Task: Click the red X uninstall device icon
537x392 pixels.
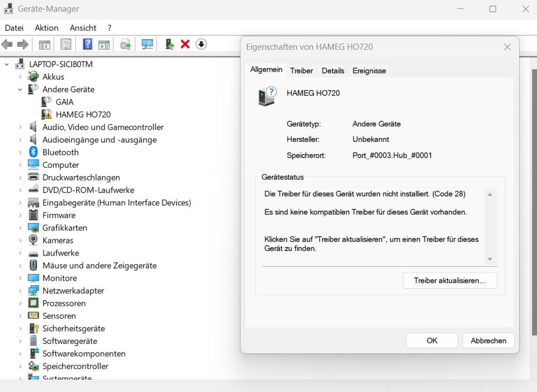Action: coord(185,44)
